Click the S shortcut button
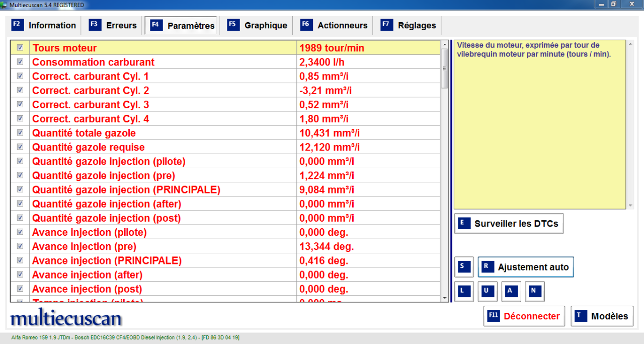Image resolution: width=644 pixels, height=344 pixels. click(464, 267)
